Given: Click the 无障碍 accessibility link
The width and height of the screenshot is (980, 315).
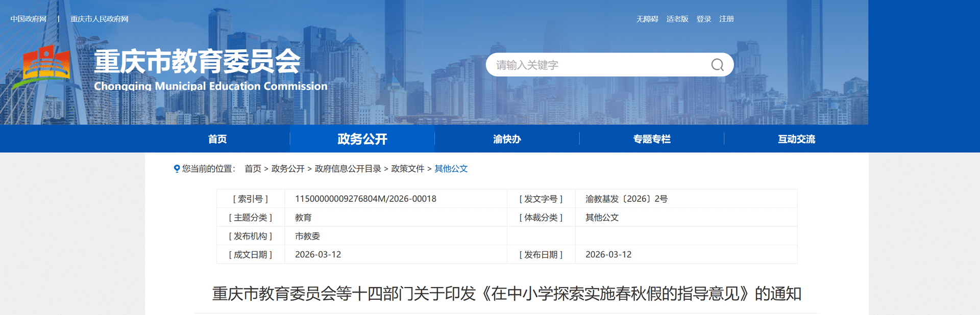Looking at the screenshot, I should (x=647, y=19).
